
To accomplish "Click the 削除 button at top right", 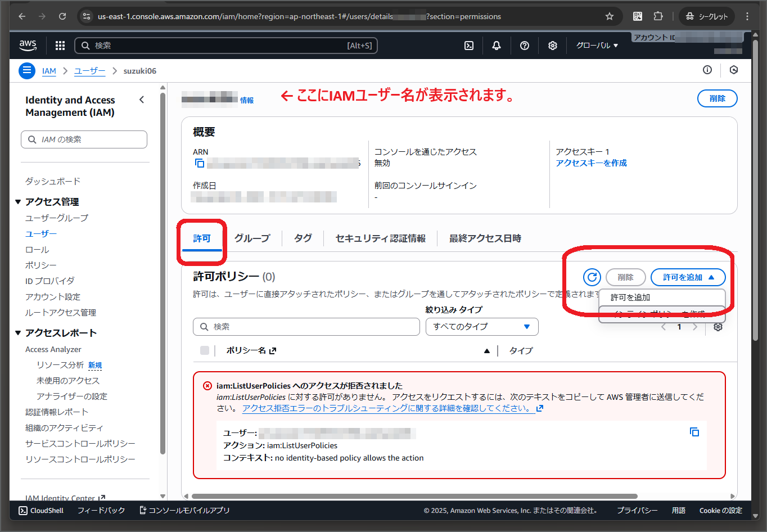I will point(718,98).
